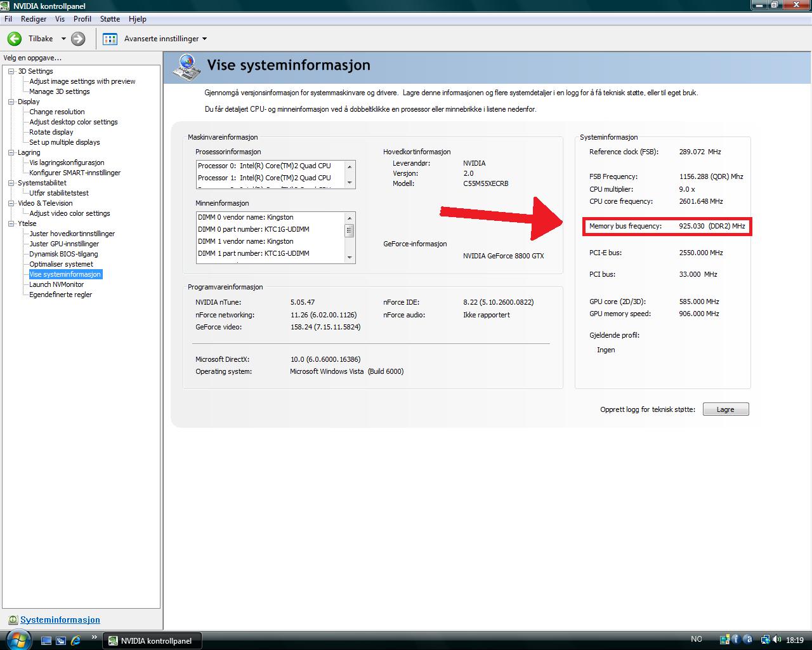812x650 pixels.
Task: Open Rotate display task
Action: (x=51, y=132)
